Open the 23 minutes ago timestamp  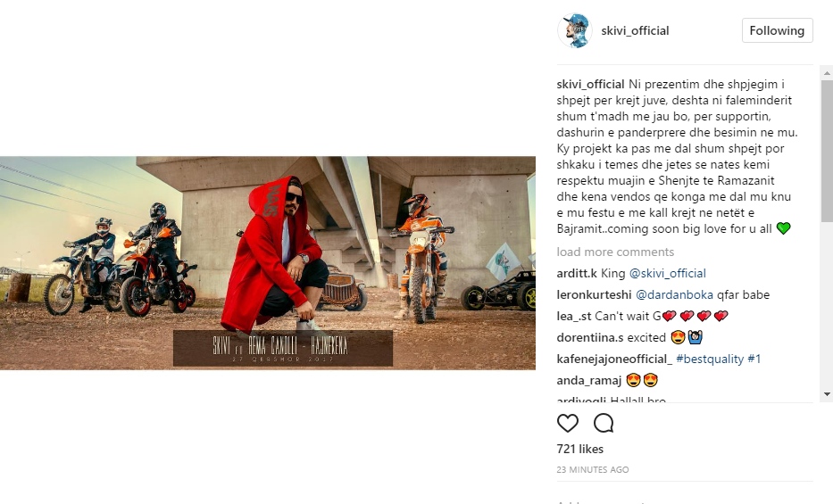tap(593, 469)
